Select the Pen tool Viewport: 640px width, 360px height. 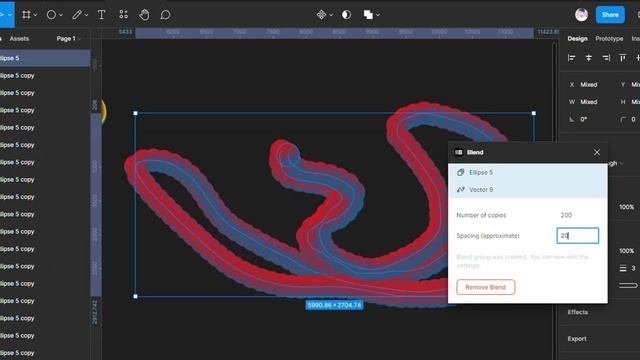pos(76,15)
